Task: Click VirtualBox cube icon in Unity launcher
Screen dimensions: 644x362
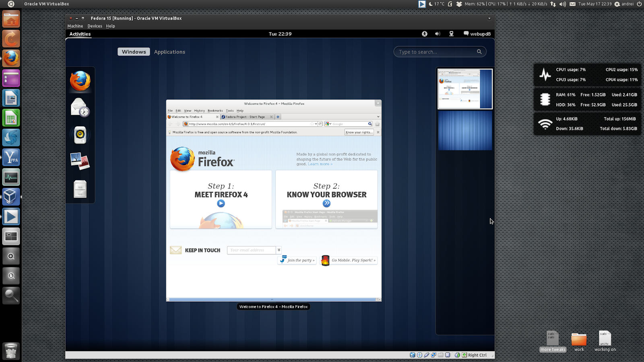Action: point(11,197)
